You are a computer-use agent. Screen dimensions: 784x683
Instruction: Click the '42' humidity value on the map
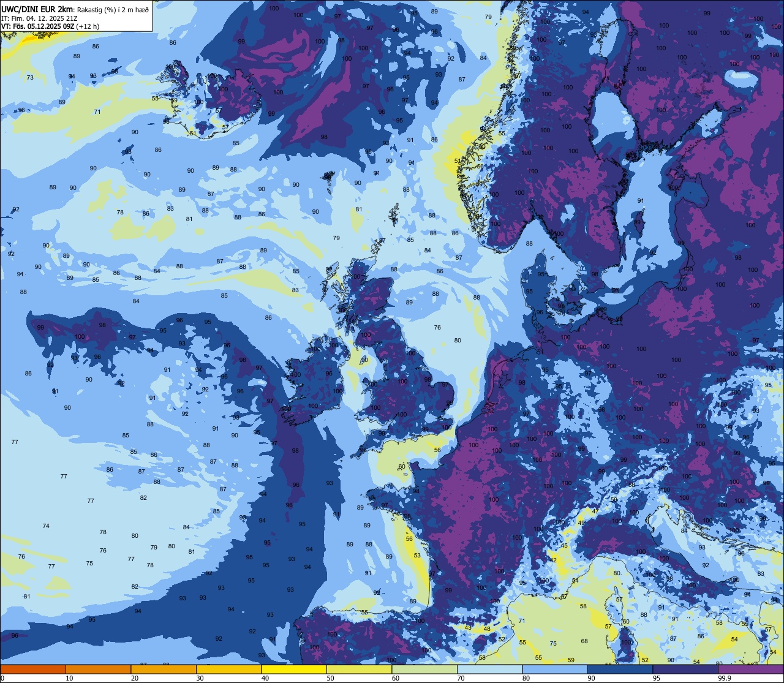[552, 560]
